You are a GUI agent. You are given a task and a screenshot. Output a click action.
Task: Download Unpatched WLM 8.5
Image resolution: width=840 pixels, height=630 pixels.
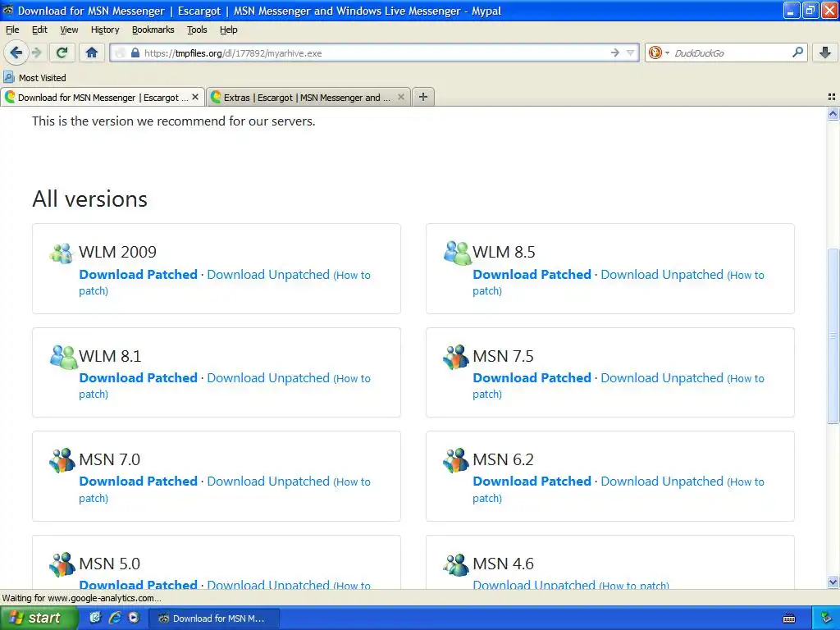click(x=662, y=274)
